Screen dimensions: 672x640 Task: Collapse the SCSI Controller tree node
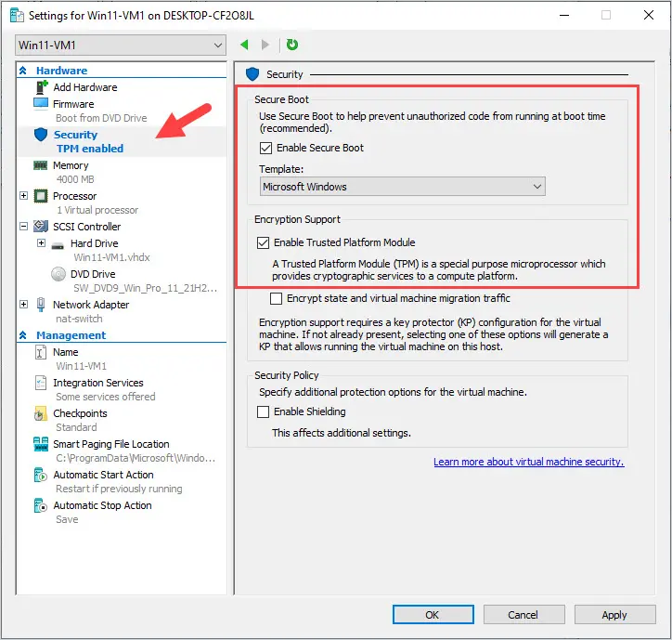pos(23,226)
